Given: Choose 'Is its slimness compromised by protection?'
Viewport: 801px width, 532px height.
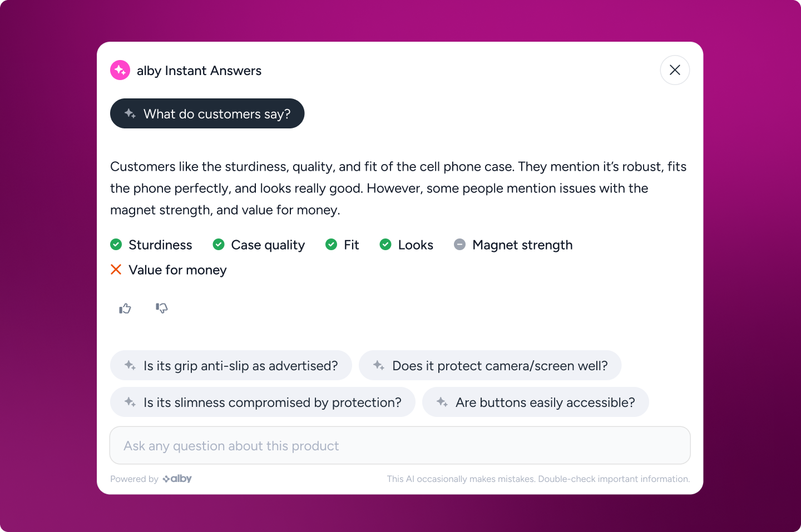Looking at the screenshot, I should click(x=263, y=402).
